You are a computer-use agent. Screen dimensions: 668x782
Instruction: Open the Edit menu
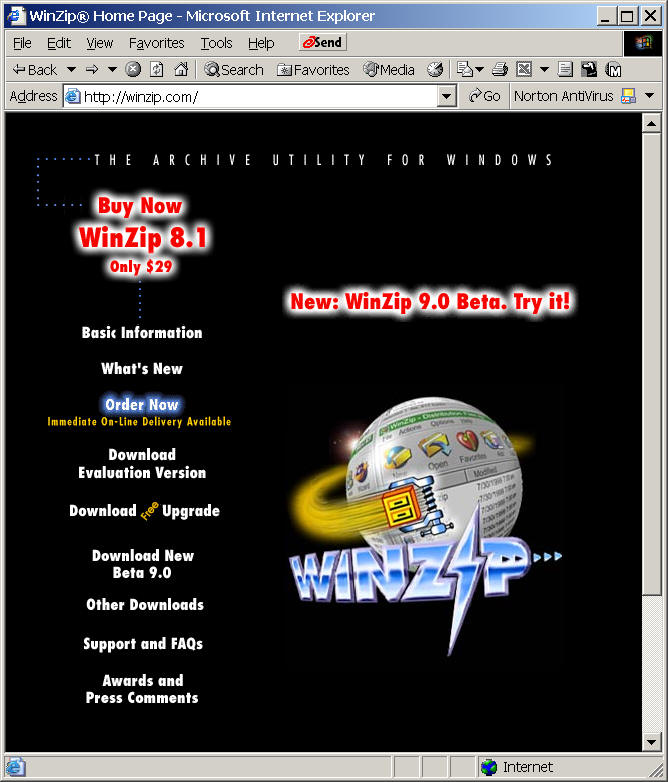(x=59, y=43)
